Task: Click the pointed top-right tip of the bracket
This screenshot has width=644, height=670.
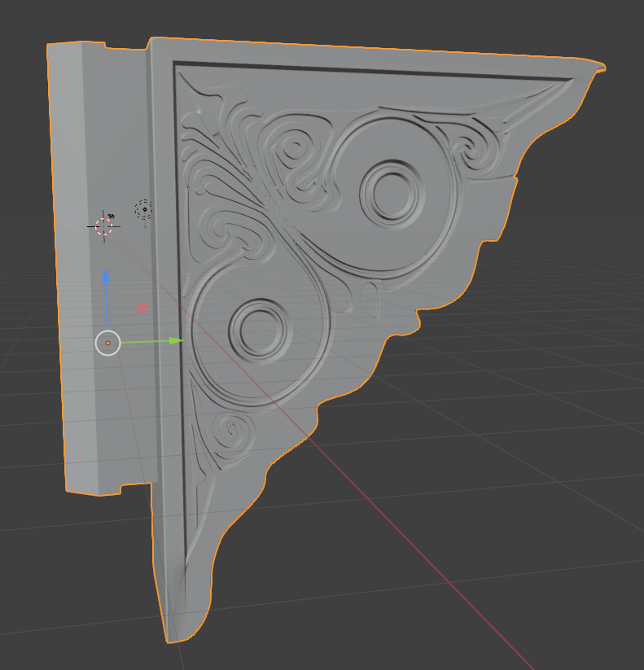Action: click(601, 67)
